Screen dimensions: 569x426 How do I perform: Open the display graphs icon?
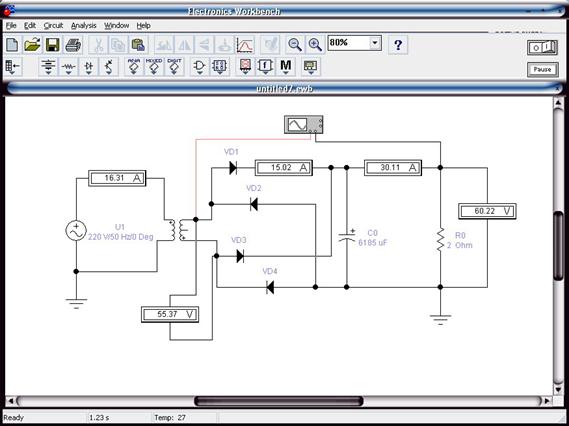245,45
